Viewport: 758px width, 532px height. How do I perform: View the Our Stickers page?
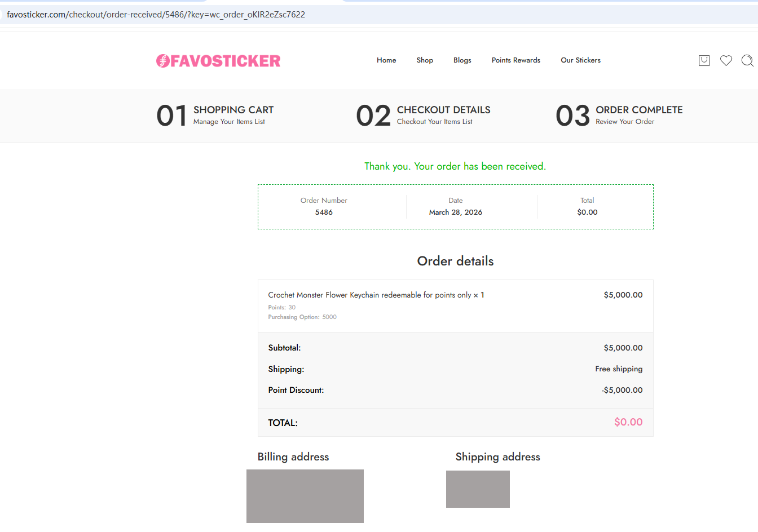(580, 60)
